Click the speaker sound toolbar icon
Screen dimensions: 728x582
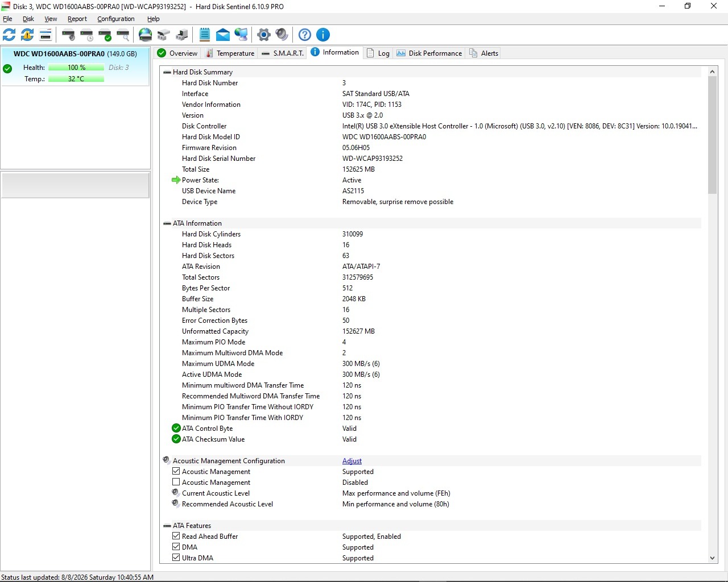click(x=282, y=35)
